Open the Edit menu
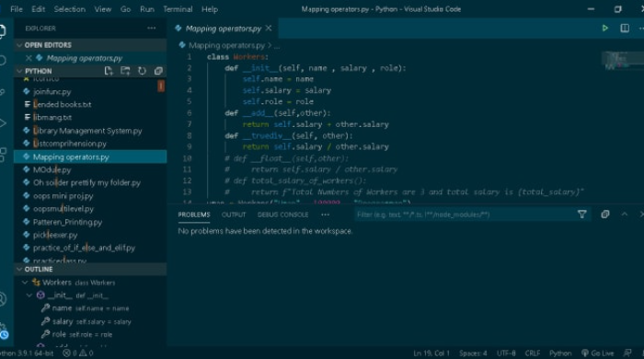 tap(39, 9)
